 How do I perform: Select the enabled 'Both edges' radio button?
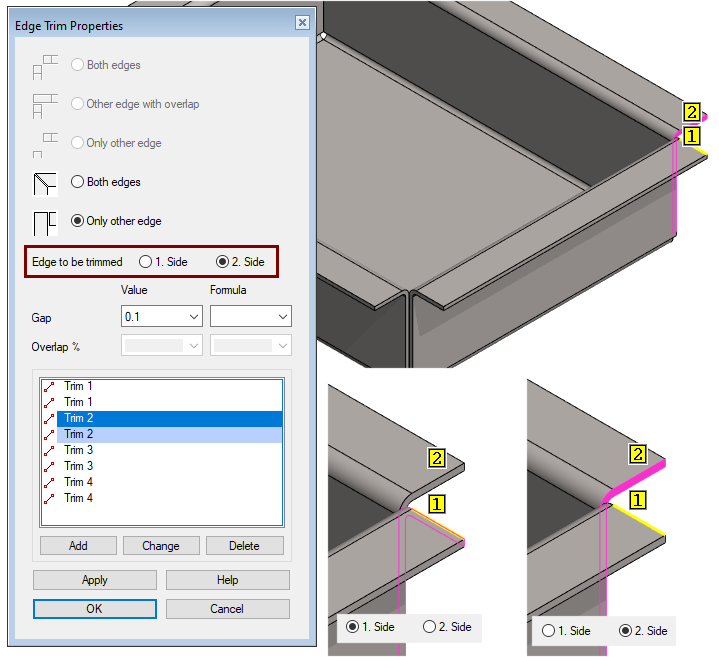77,182
